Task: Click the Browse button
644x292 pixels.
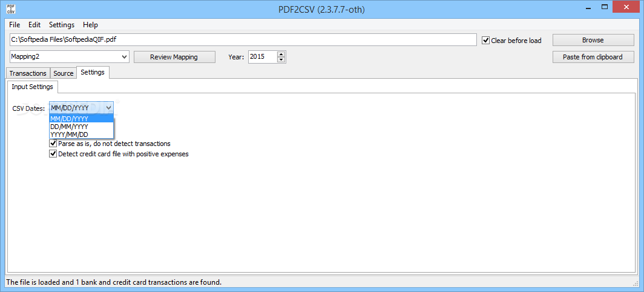Action: [593, 40]
